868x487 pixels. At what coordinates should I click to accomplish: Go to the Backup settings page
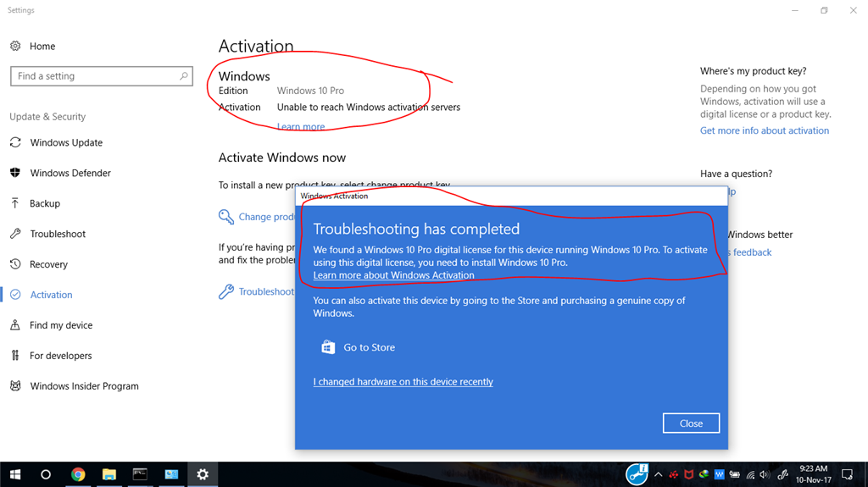(45, 203)
